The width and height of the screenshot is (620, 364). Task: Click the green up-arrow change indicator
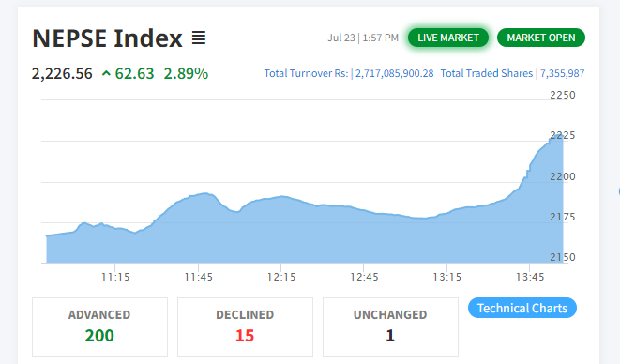click(x=106, y=73)
